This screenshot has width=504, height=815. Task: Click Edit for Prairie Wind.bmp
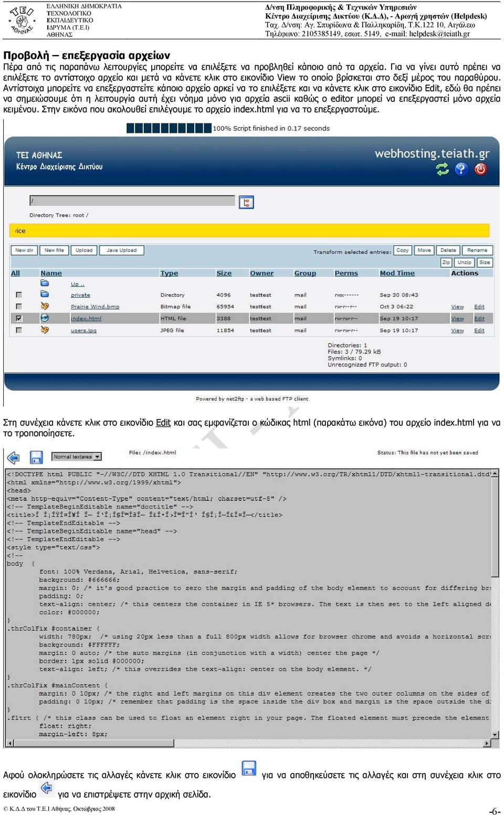click(479, 307)
